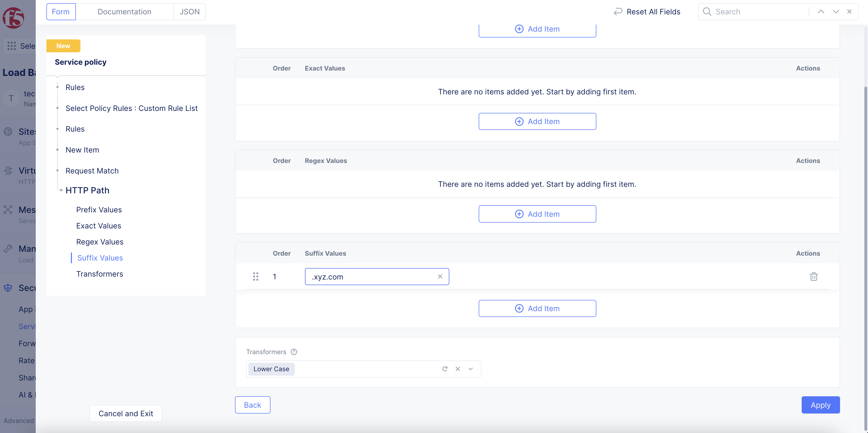Viewport: 868px width, 433px height.
Task: Click the Transformers field refresh icon
Action: point(445,369)
